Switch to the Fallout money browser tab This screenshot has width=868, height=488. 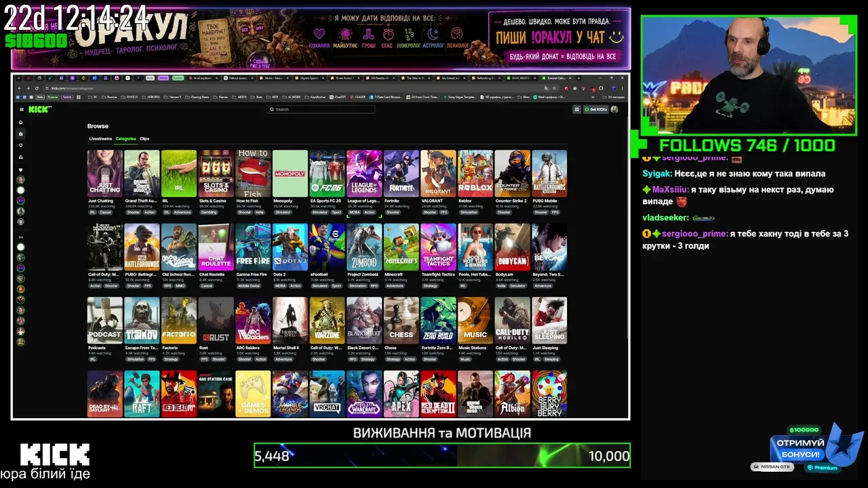[237, 78]
